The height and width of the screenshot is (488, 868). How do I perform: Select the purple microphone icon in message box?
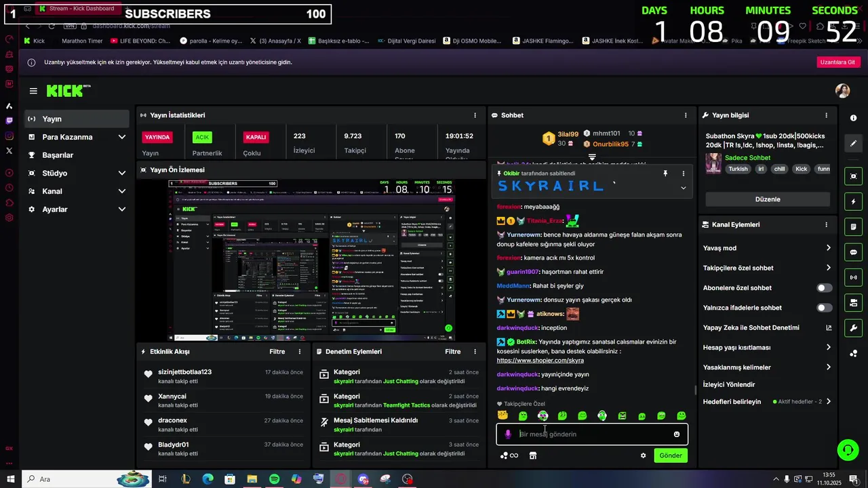coord(508,434)
